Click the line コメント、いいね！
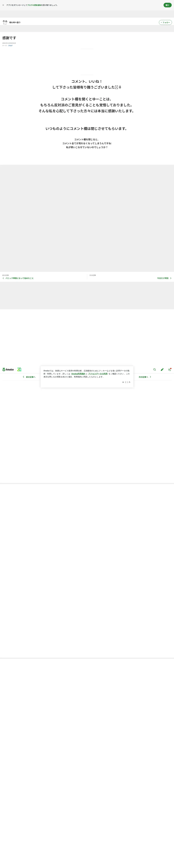174x868 pixels. [87, 81]
